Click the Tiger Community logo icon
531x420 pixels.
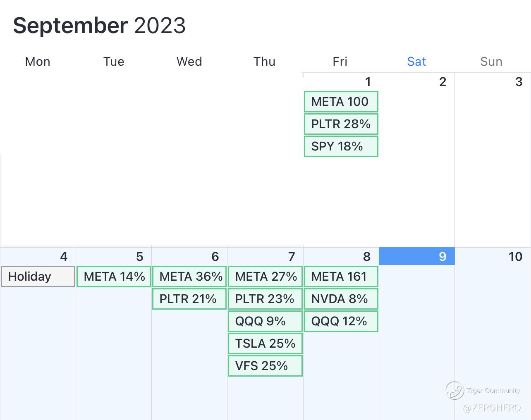[x=454, y=390]
